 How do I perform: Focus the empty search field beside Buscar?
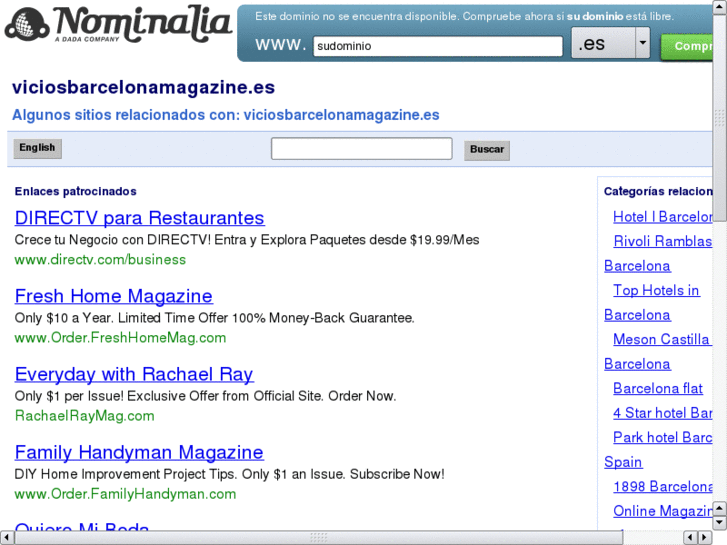(x=362, y=148)
